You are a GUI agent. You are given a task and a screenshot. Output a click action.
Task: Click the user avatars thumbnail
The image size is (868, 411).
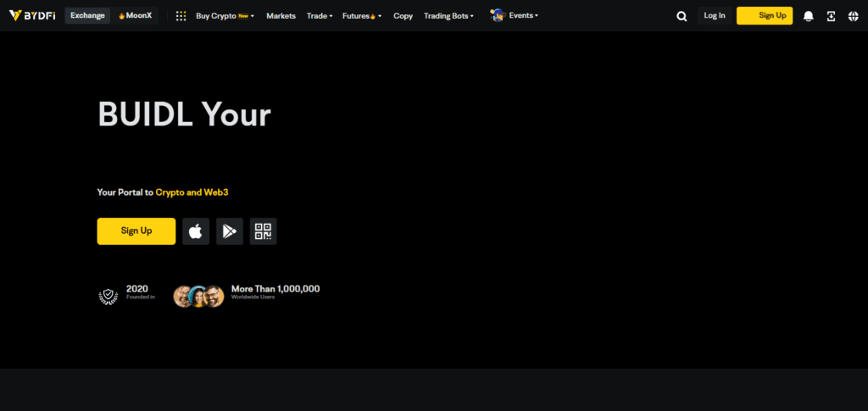(x=198, y=297)
